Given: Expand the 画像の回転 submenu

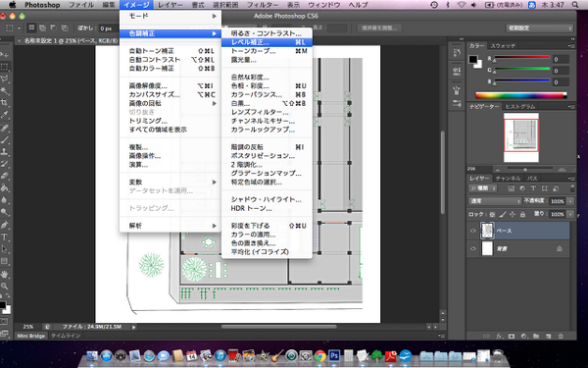Looking at the screenshot, I should [171, 103].
